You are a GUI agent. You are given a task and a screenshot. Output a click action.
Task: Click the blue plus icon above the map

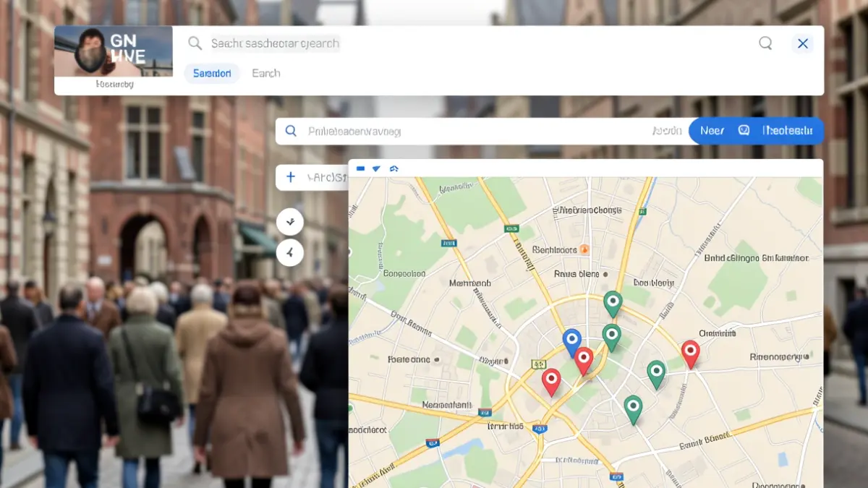pyautogui.click(x=291, y=177)
